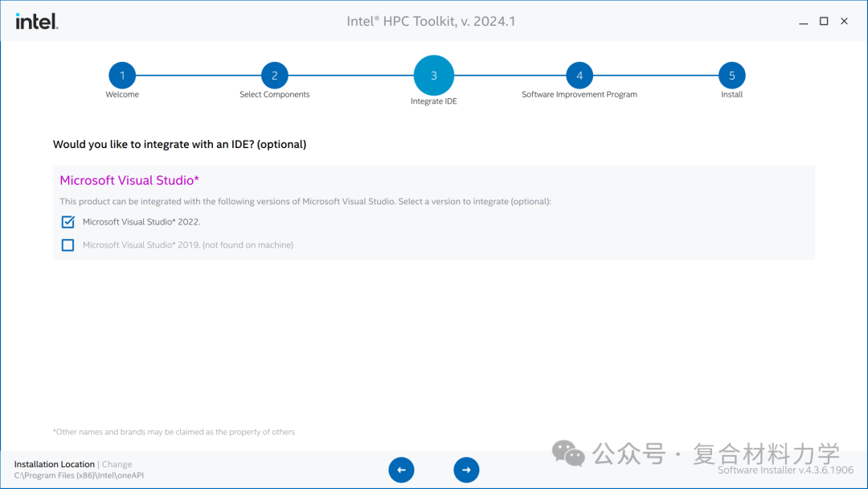Viewport: 868px width, 489px height.
Task: Jump to step 5 Install circle
Action: click(x=732, y=76)
